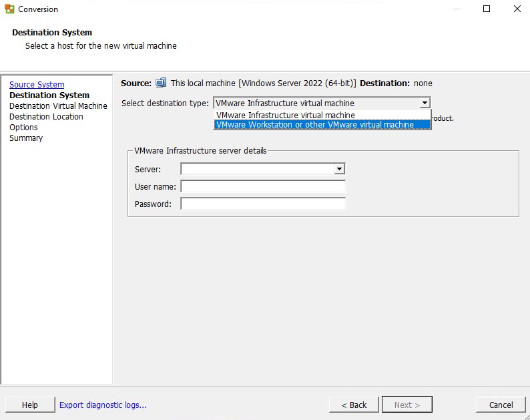Click the local machine source icon
Screen dimensions: 530x420
click(161, 83)
